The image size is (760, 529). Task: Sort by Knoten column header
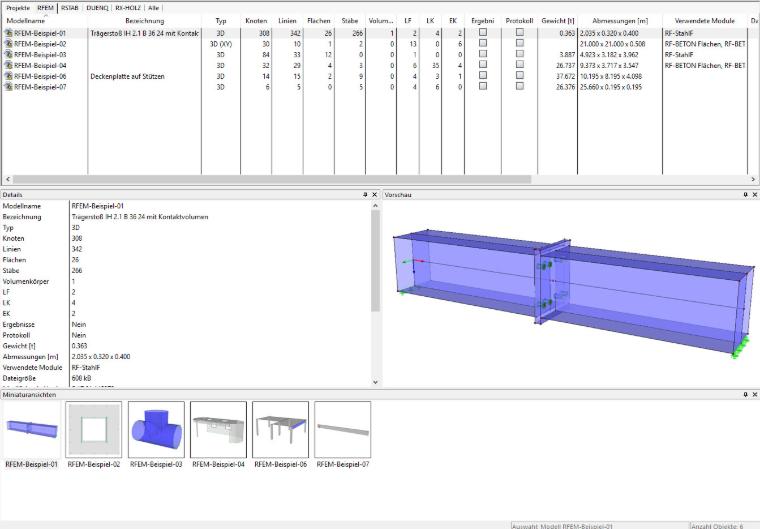(x=256, y=21)
